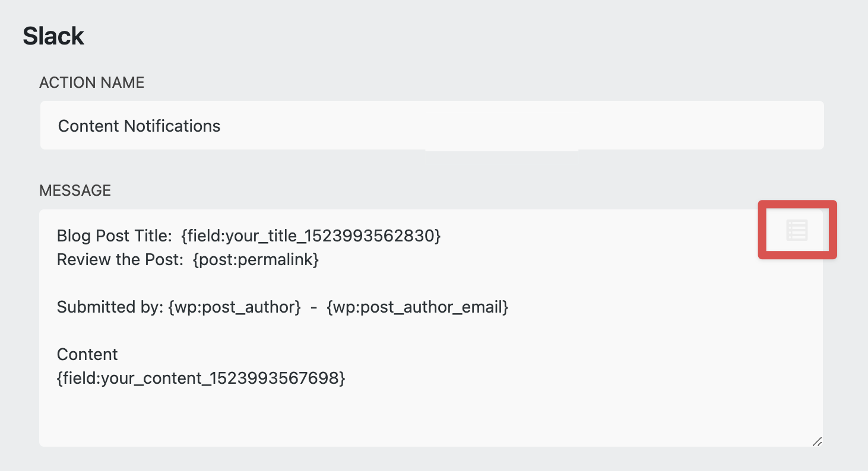The height and width of the screenshot is (471, 868).
Task: Place cursor in 'Content Notifications' text
Action: point(139,126)
